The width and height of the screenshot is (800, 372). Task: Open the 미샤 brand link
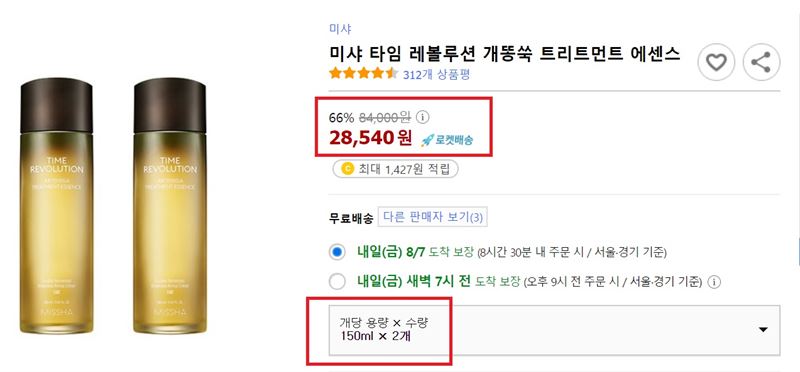pos(340,29)
